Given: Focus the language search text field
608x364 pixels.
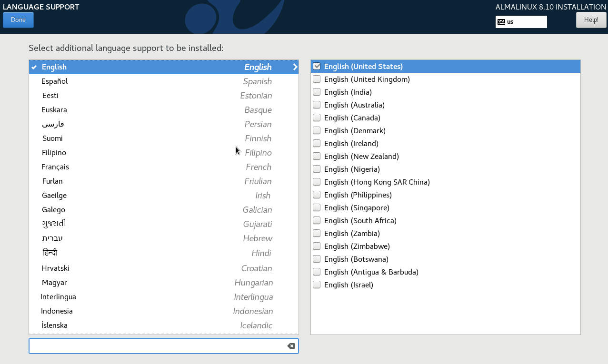Looking at the screenshot, I should 157,346.
